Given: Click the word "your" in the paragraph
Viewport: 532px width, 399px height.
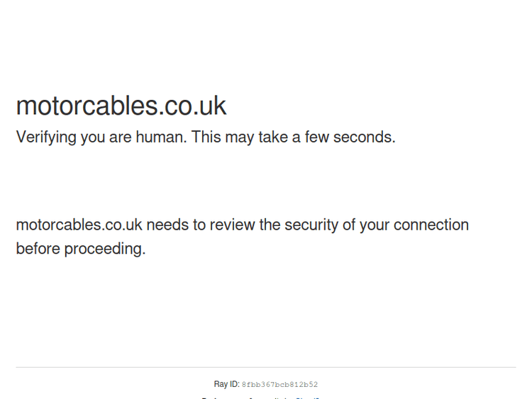Looking at the screenshot, I should click(x=374, y=225).
